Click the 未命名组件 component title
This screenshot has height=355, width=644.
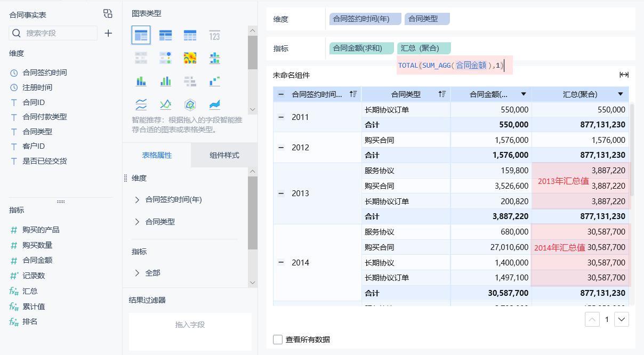(x=291, y=75)
